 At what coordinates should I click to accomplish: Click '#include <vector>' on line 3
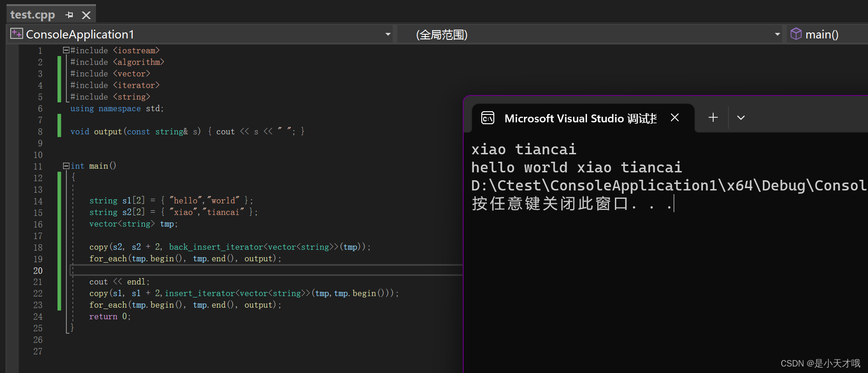pos(110,74)
